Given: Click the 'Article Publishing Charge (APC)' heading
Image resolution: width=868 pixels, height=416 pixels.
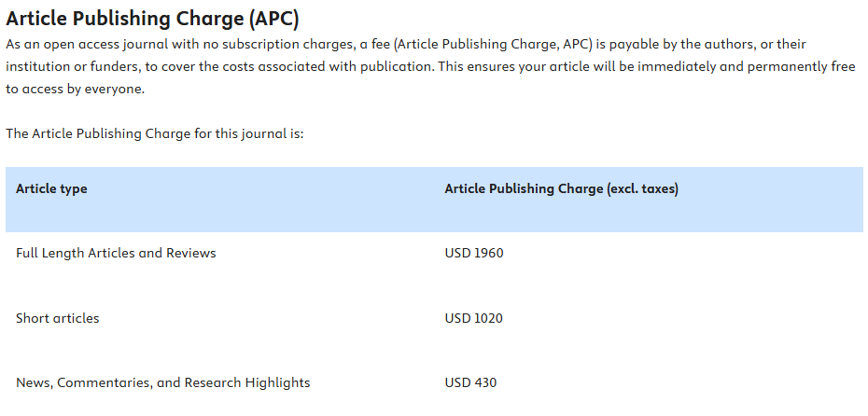Looking at the screenshot, I should click(x=152, y=19).
